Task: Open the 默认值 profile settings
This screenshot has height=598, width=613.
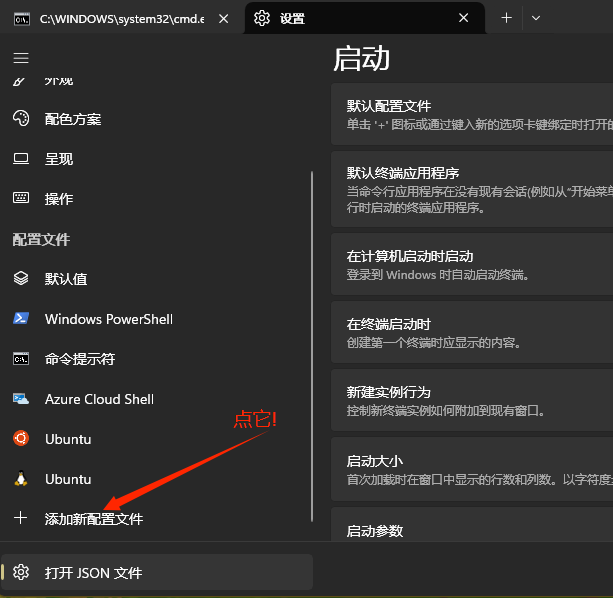Action: (x=156, y=279)
